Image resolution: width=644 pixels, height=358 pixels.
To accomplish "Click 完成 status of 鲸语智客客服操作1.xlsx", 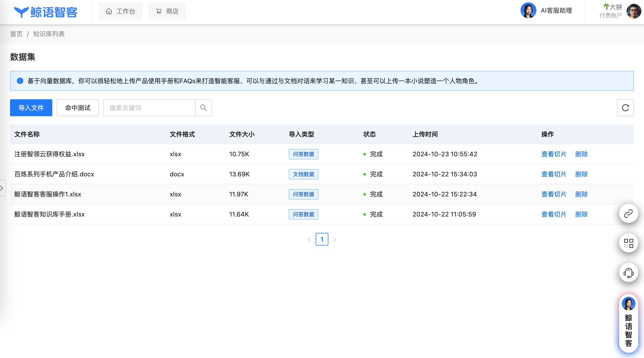I will coord(373,194).
